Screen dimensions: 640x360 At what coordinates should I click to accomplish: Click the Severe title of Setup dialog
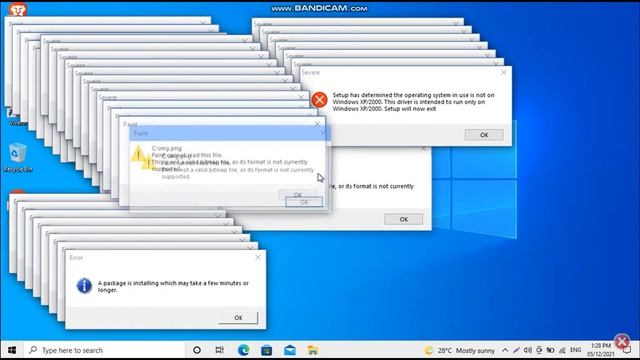tap(311, 72)
